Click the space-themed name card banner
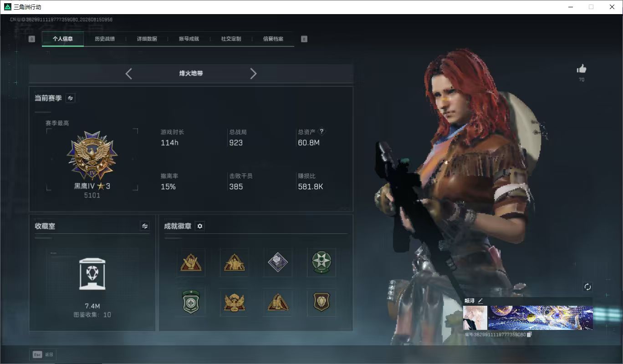This screenshot has height=364, width=623. [x=541, y=318]
